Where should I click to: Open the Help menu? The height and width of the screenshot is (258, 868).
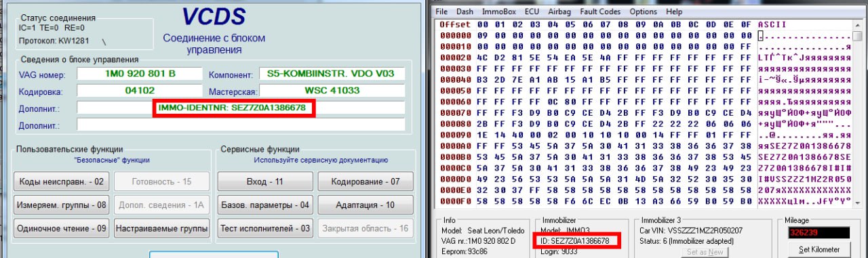pyautogui.click(x=674, y=12)
